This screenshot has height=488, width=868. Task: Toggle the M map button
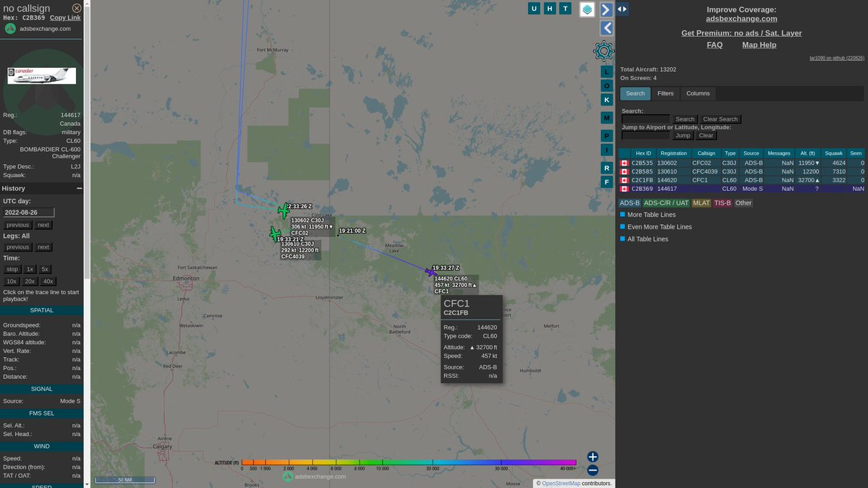click(607, 118)
